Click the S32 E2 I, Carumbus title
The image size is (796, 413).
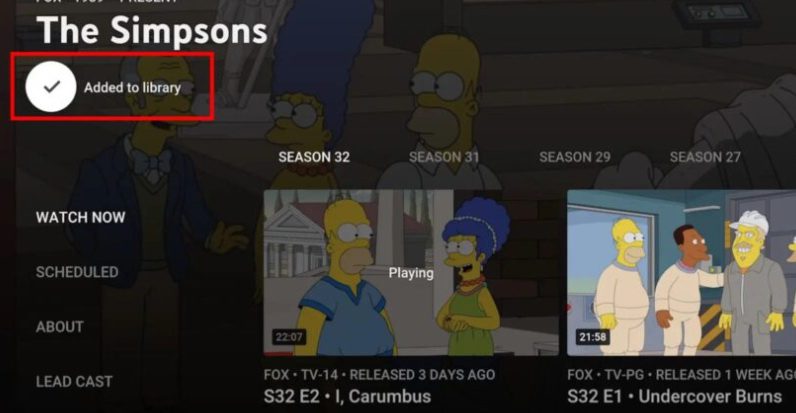pyautogui.click(x=347, y=396)
